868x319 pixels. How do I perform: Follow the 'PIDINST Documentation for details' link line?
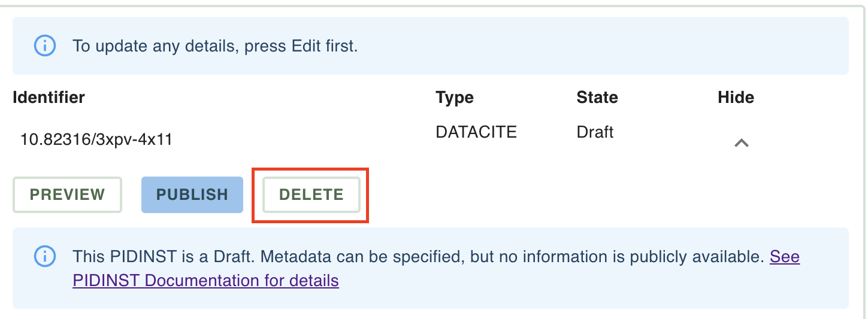coord(206,280)
